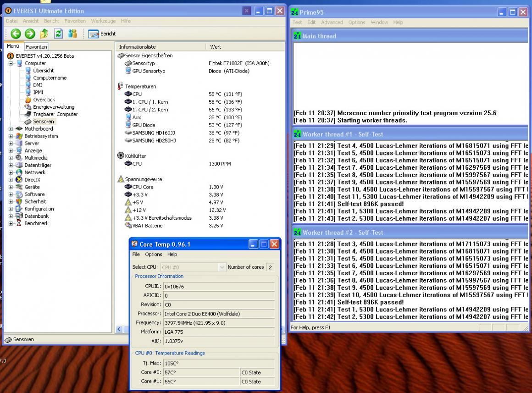
Task: Select IPMI in the tree
Action: click(x=39, y=92)
